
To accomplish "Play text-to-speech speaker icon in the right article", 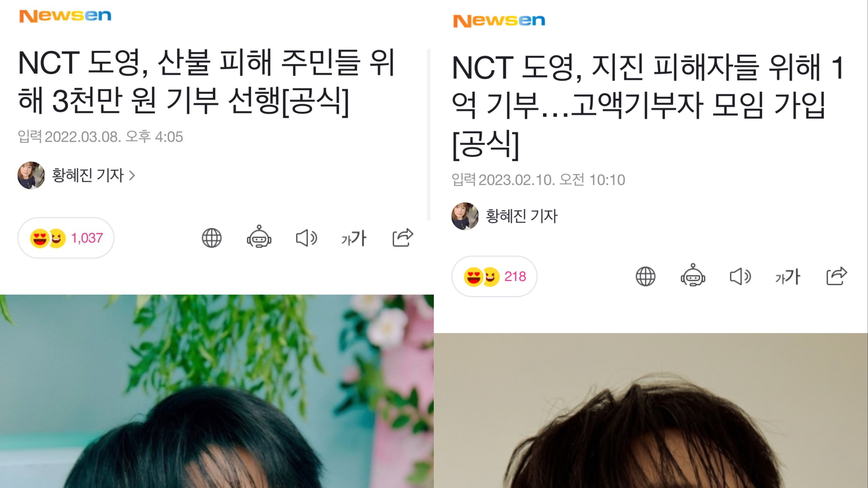I will (x=740, y=276).
